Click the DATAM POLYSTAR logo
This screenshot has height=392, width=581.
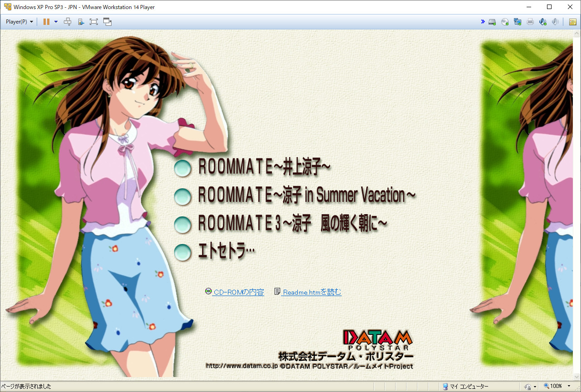click(378, 339)
